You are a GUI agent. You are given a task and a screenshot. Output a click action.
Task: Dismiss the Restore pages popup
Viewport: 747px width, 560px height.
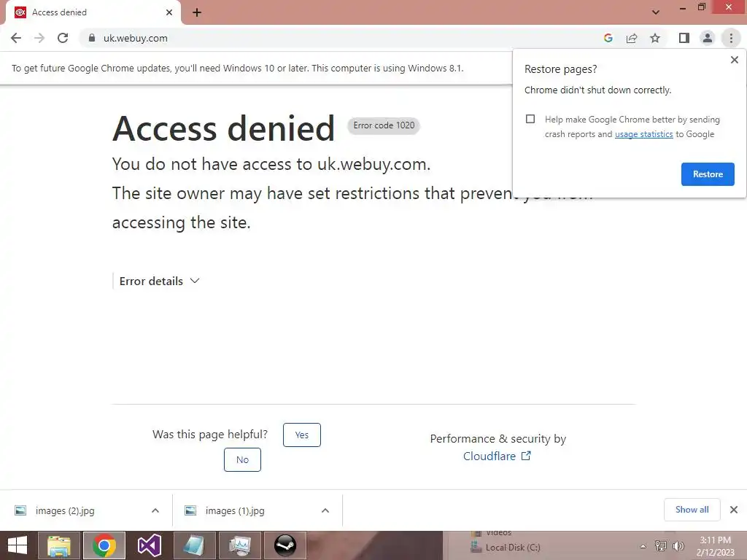coord(734,60)
